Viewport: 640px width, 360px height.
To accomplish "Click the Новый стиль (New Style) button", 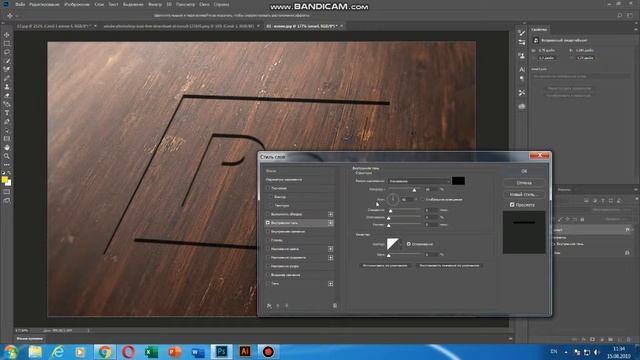I will click(x=524, y=194).
